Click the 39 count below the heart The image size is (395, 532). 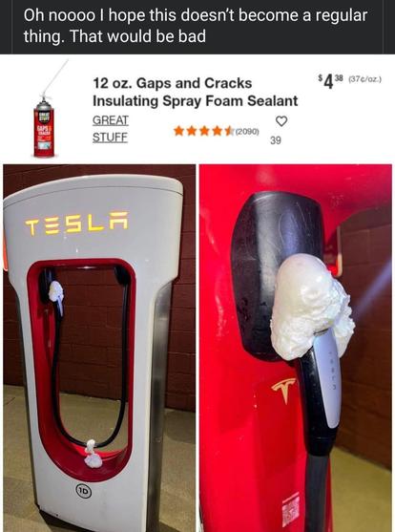click(276, 140)
